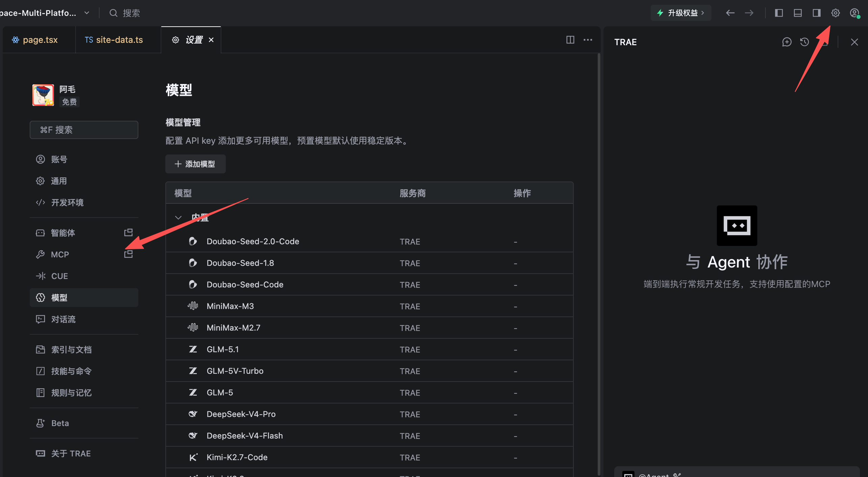Click the 阿毛 profile avatar
The height and width of the screenshot is (477, 868).
tap(43, 95)
